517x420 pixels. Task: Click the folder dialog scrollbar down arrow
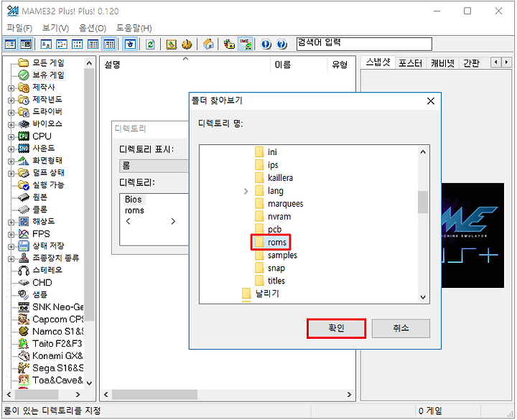point(423,297)
